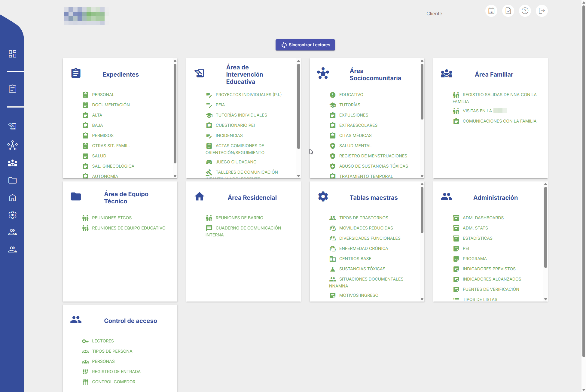Image resolution: width=586 pixels, height=392 pixels.
Task: Select ADM. DASHBOARDS in Administración
Action: tap(483, 218)
